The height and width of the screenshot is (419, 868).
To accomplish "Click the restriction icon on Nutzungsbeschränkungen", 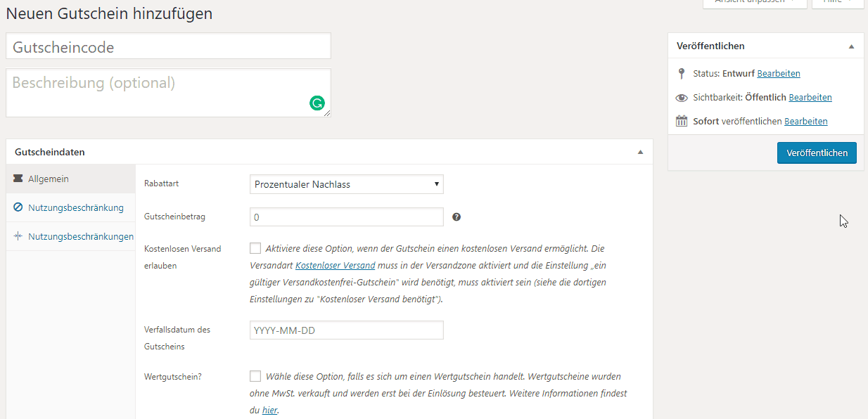I will 18,237.
